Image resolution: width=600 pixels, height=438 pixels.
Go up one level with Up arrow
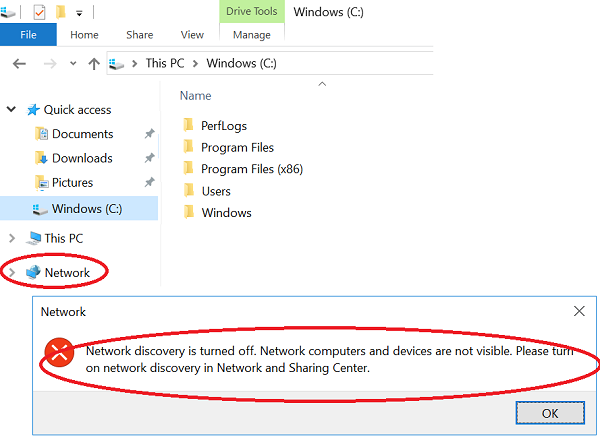coord(94,63)
